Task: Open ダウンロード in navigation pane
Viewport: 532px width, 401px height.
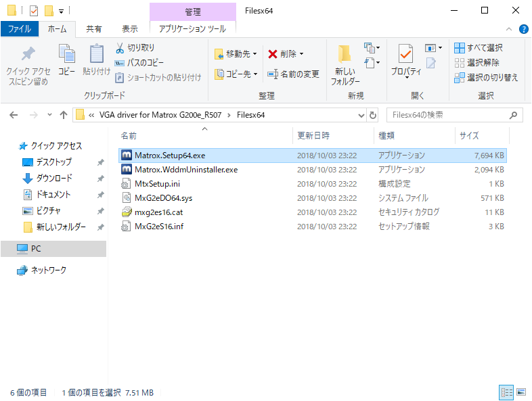Action: 47,179
